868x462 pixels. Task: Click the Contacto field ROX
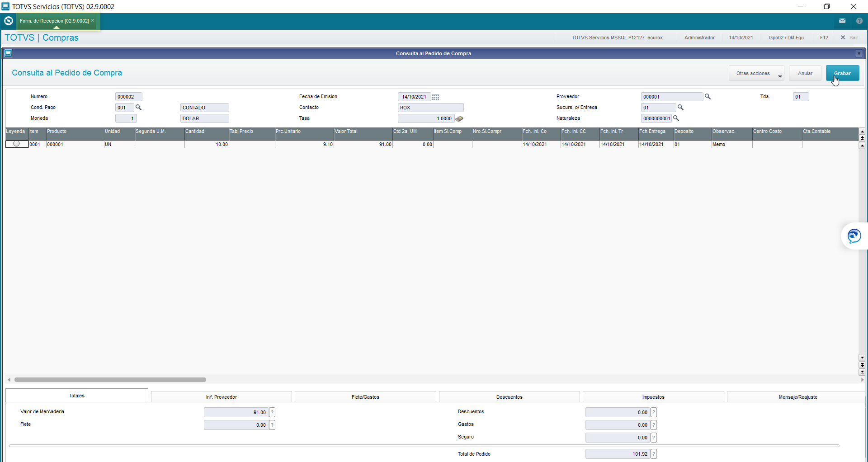pyautogui.click(x=431, y=108)
